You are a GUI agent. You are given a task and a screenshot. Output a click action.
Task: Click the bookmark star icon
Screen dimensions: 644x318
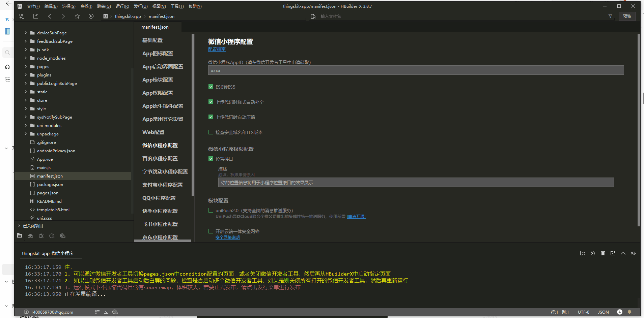(x=77, y=16)
